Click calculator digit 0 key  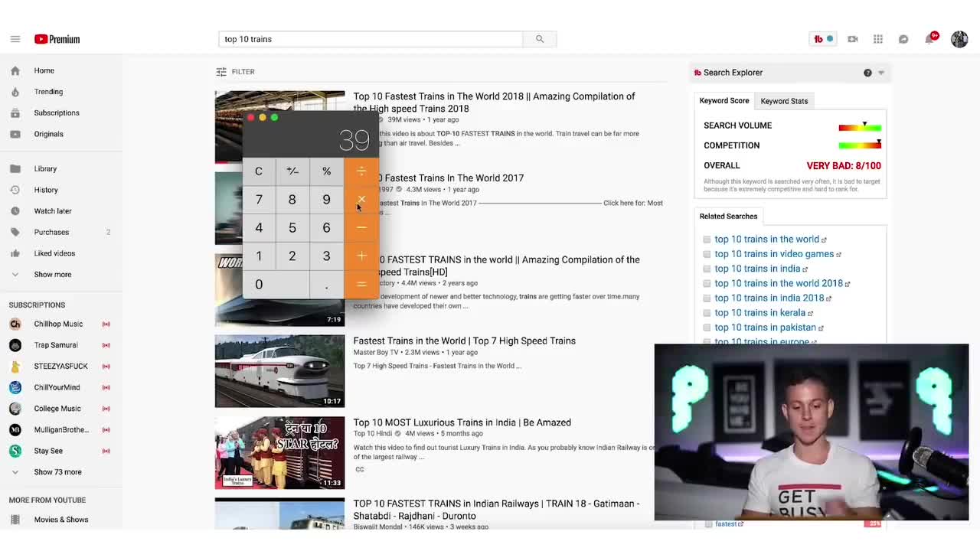pyautogui.click(x=276, y=285)
